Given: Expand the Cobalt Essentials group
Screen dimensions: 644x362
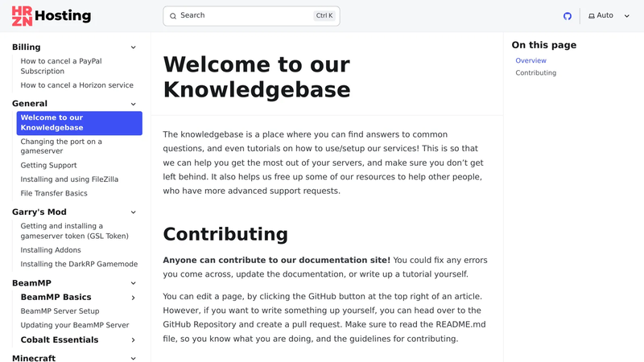Looking at the screenshot, I should coord(133,339).
